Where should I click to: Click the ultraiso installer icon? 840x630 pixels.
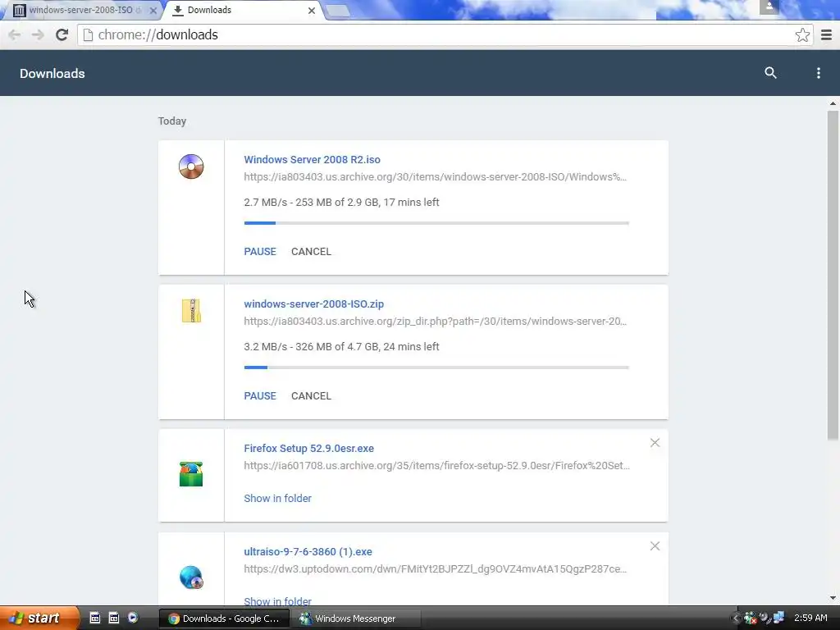(191, 577)
